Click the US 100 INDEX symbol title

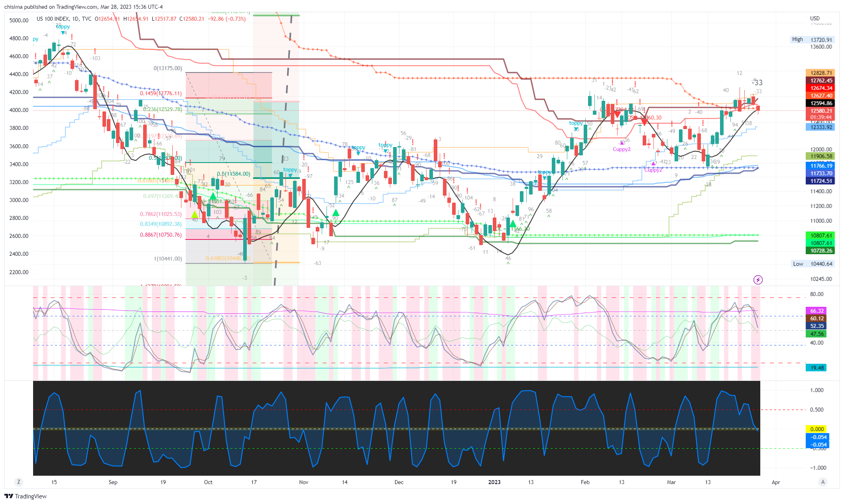coord(53,19)
